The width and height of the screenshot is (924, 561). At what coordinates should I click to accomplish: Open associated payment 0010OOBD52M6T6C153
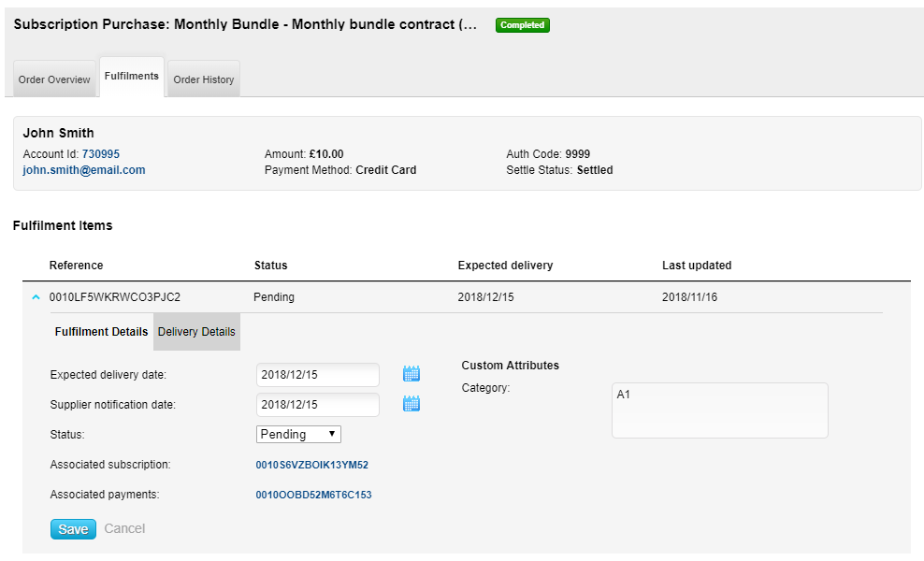[313, 495]
